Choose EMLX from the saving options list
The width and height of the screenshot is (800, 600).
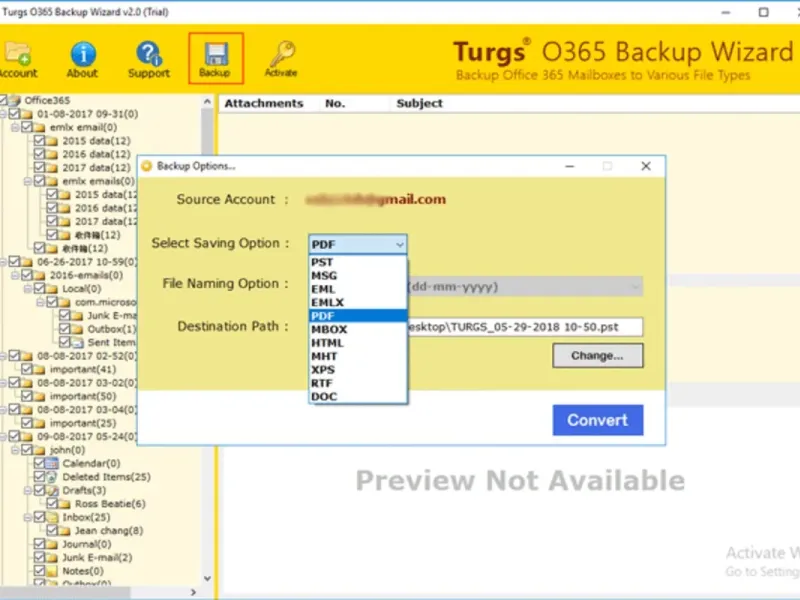coord(358,303)
